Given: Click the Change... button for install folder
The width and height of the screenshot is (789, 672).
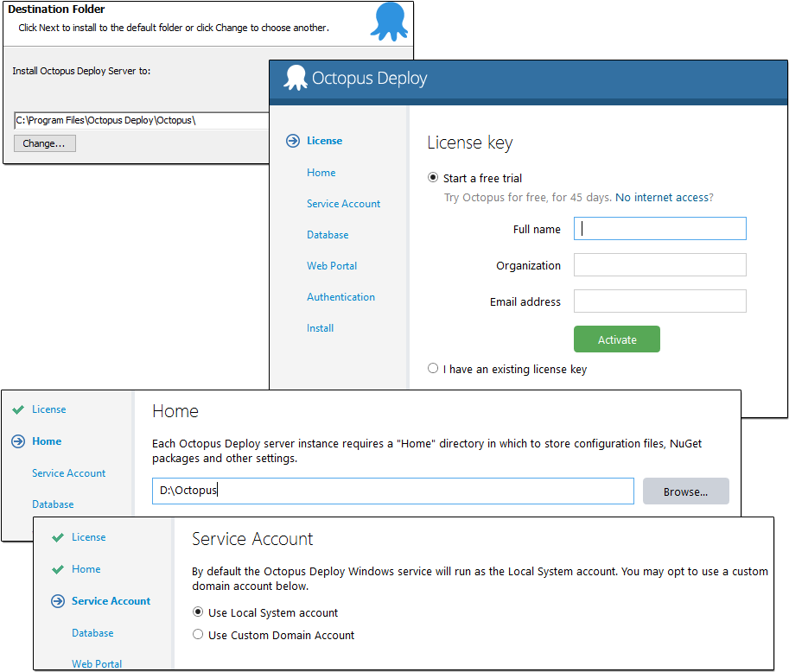Looking at the screenshot, I should (x=45, y=143).
